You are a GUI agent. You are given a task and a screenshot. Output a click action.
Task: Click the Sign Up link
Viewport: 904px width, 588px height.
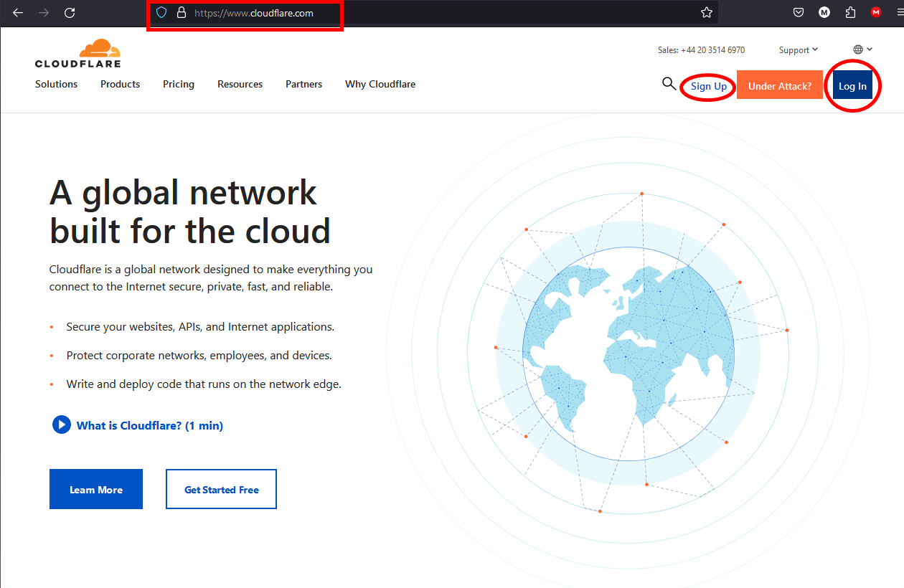709,87
